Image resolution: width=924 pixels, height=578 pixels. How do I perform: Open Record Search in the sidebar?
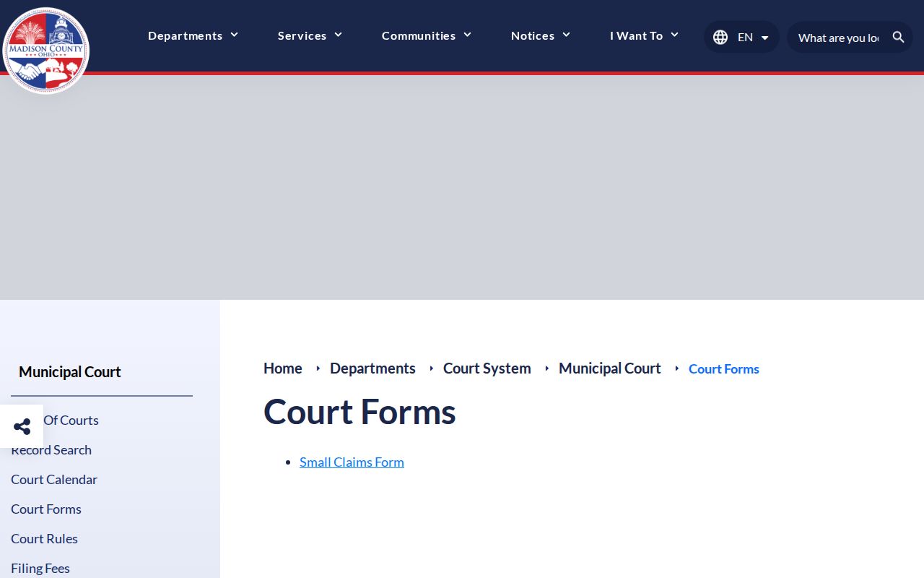point(51,449)
